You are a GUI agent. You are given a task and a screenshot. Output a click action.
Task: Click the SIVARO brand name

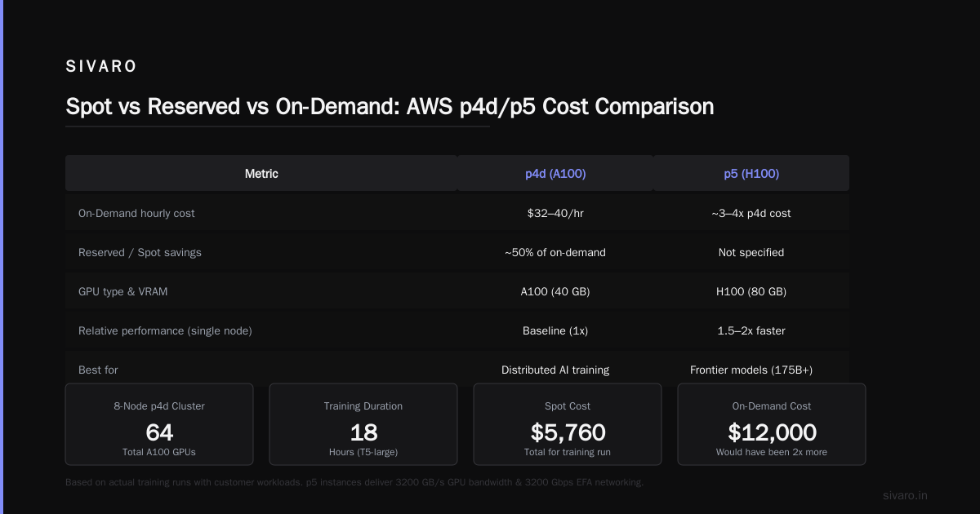pos(101,67)
